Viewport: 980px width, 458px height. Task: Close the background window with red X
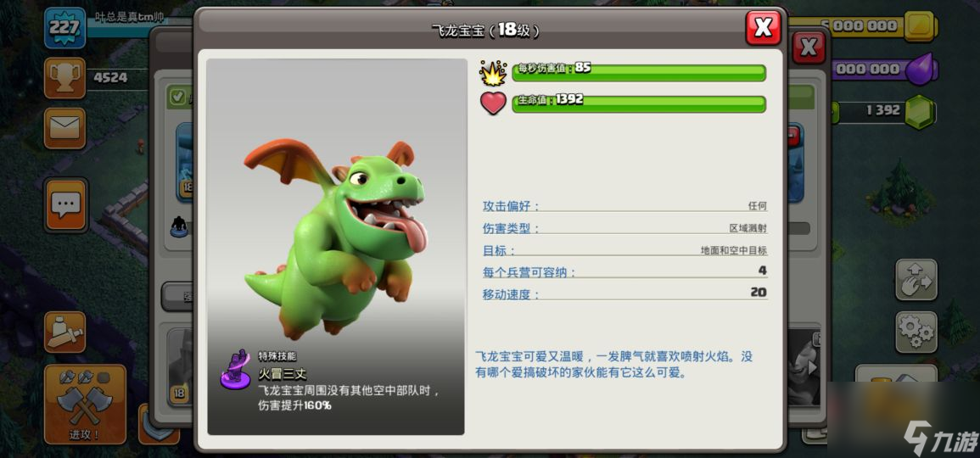(809, 47)
